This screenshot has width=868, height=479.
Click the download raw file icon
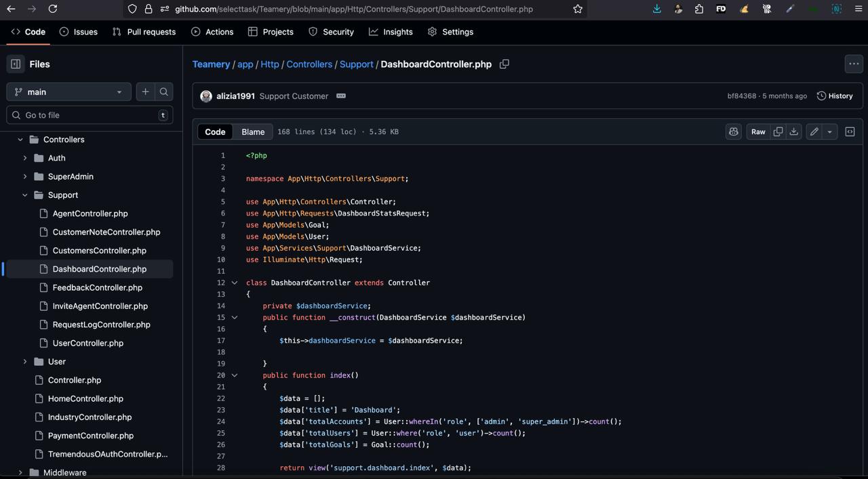point(793,132)
